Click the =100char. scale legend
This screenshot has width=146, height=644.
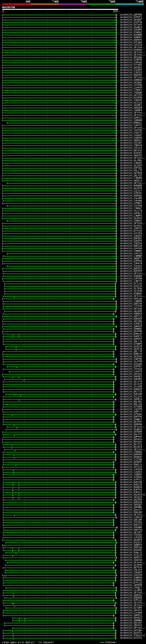pos(108,642)
